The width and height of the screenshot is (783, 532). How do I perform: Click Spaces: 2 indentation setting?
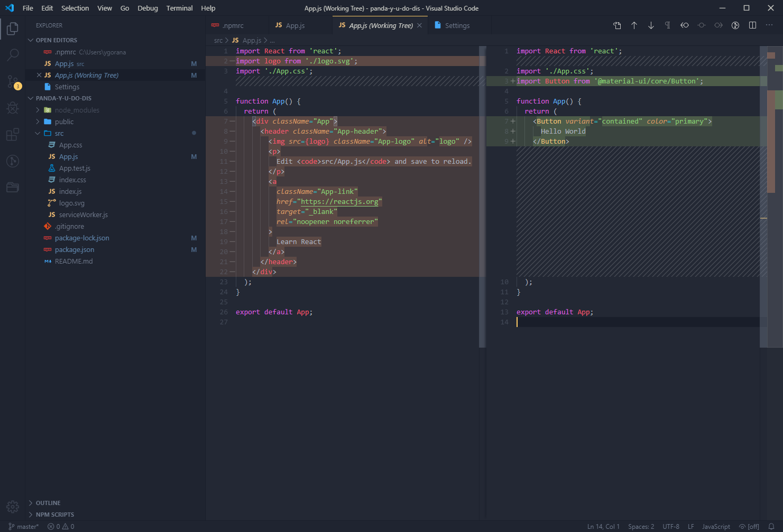click(641, 526)
